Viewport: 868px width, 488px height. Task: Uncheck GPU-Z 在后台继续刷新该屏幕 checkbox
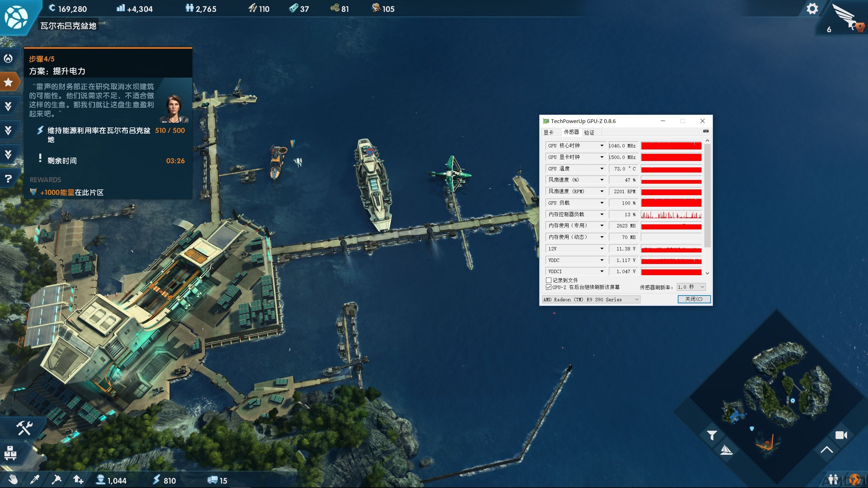point(548,287)
